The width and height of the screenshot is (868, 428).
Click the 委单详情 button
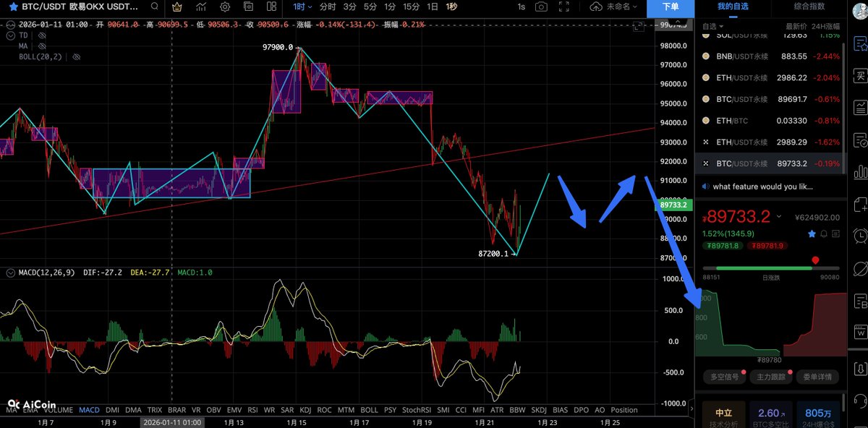point(817,377)
